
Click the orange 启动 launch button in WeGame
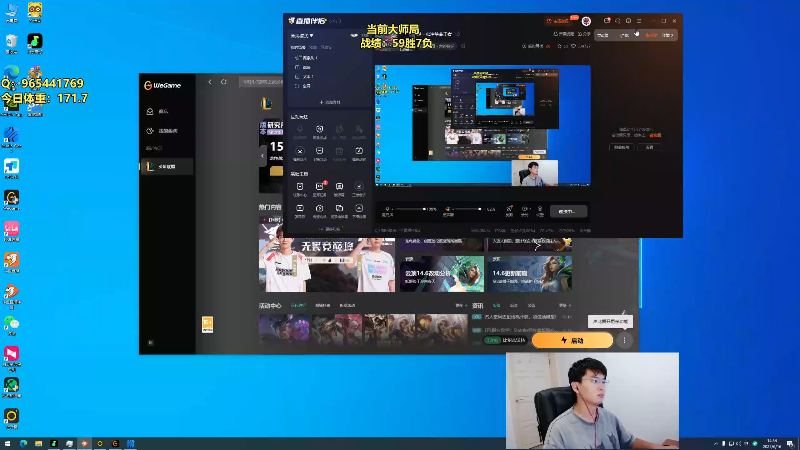tap(572, 340)
